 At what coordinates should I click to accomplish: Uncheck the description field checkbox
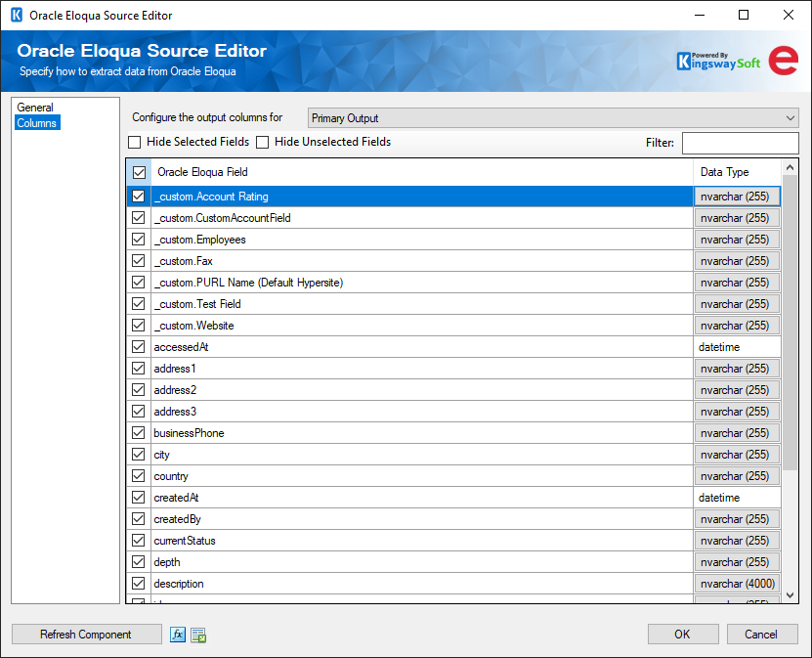point(139,584)
